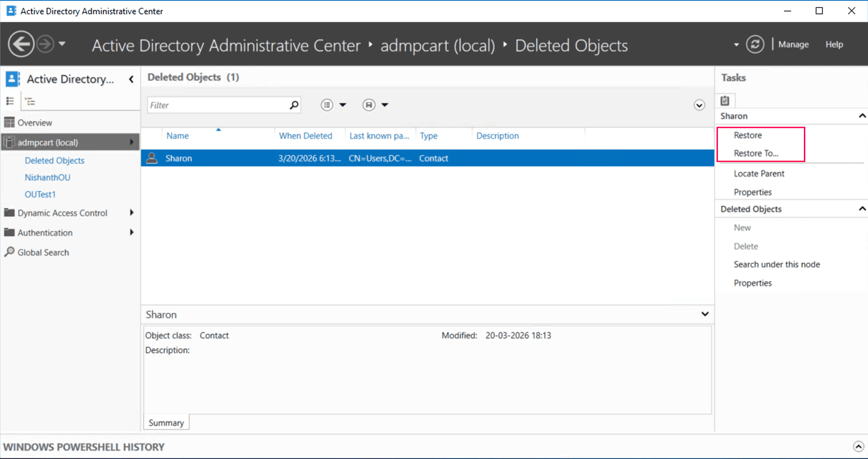The width and height of the screenshot is (868, 459).
Task: Collapse the navigation pane with its chevron
Action: 131,79
